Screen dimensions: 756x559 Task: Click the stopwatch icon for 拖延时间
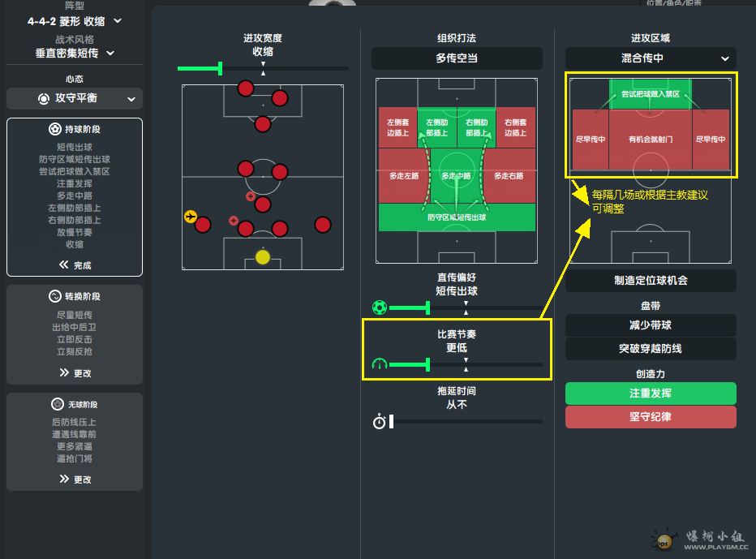(380, 421)
